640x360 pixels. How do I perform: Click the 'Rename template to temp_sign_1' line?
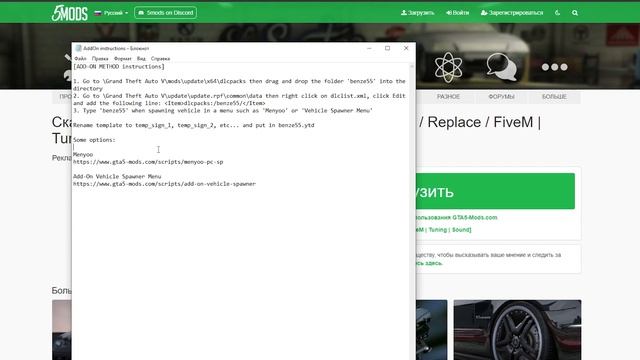[193, 125]
